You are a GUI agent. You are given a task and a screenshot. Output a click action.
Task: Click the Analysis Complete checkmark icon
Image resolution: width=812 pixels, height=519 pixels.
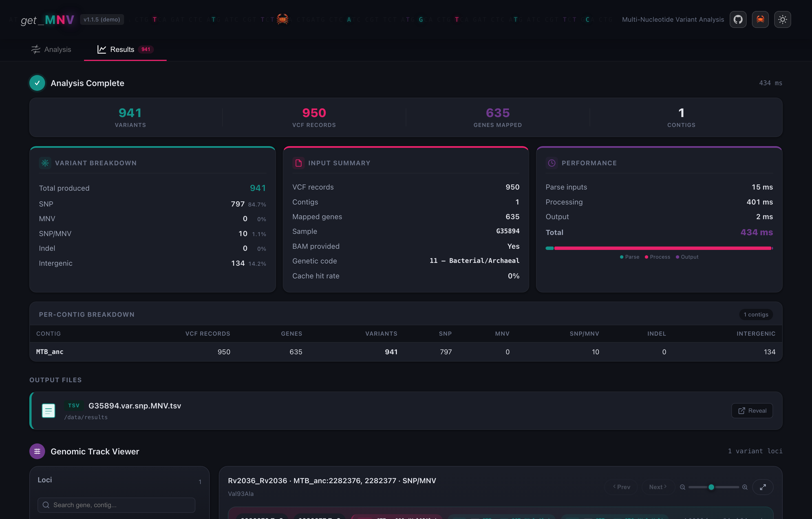tap(37, 83)
